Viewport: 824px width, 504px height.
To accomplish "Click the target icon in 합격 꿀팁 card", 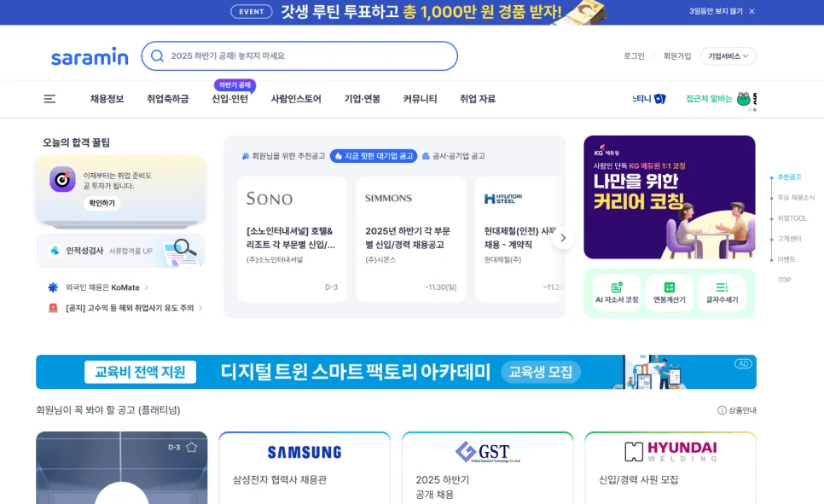I will pyautogui.click(x=62, y=180).
